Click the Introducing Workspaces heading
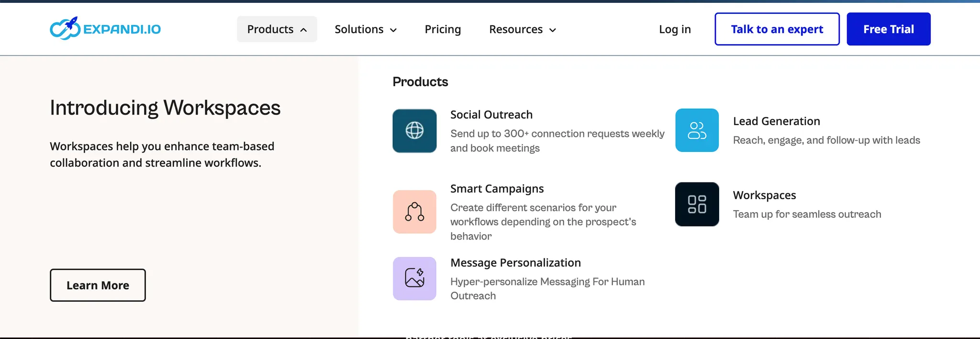Image resolution: width=980 pixels, height=339 pixels. click(x=165, y=108)
